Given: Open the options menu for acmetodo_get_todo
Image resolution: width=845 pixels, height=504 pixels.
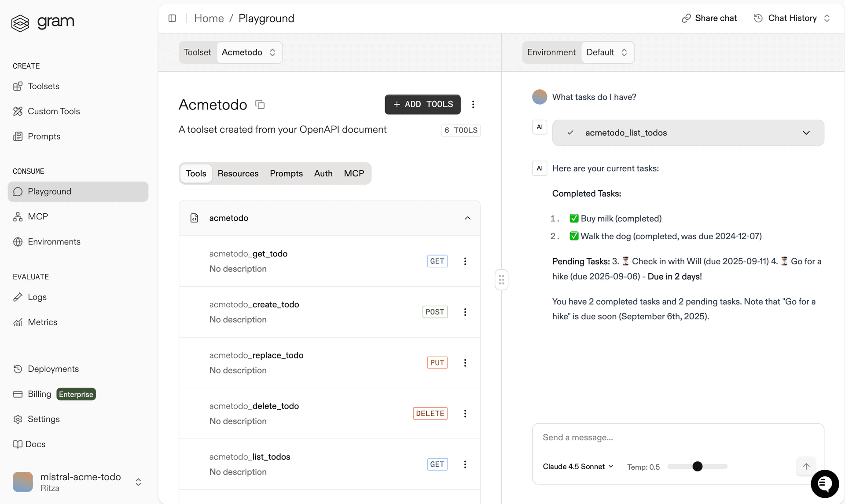Looking at the screenshot, I should [x=465, y=261].
